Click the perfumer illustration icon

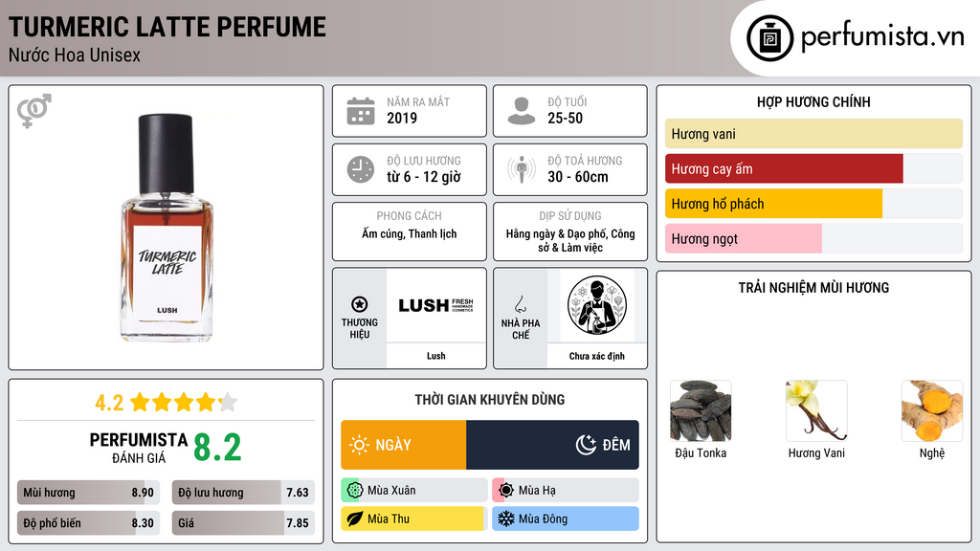tap(597, 305)
